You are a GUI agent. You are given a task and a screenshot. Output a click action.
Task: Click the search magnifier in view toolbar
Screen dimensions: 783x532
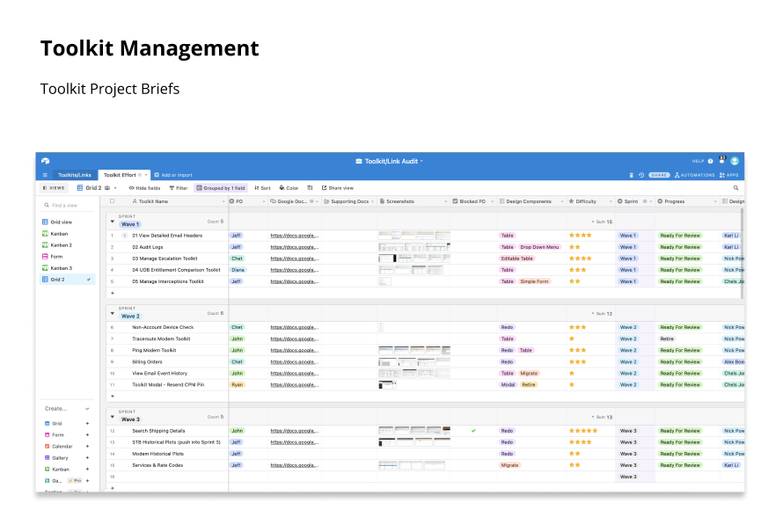pyautogui.click(x=735, y=188)
